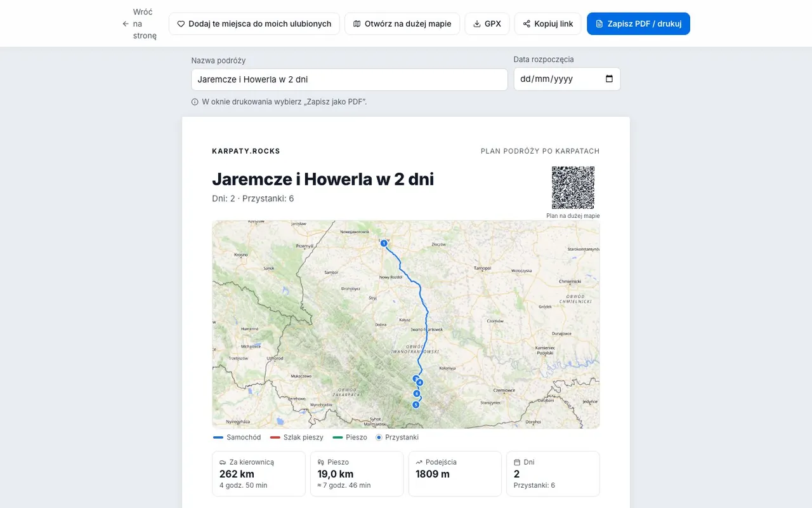812x508 pixels.
Task: Click the large heading "Jaremcze i Howerla w 2 dni"
Action: pos(323,179)
